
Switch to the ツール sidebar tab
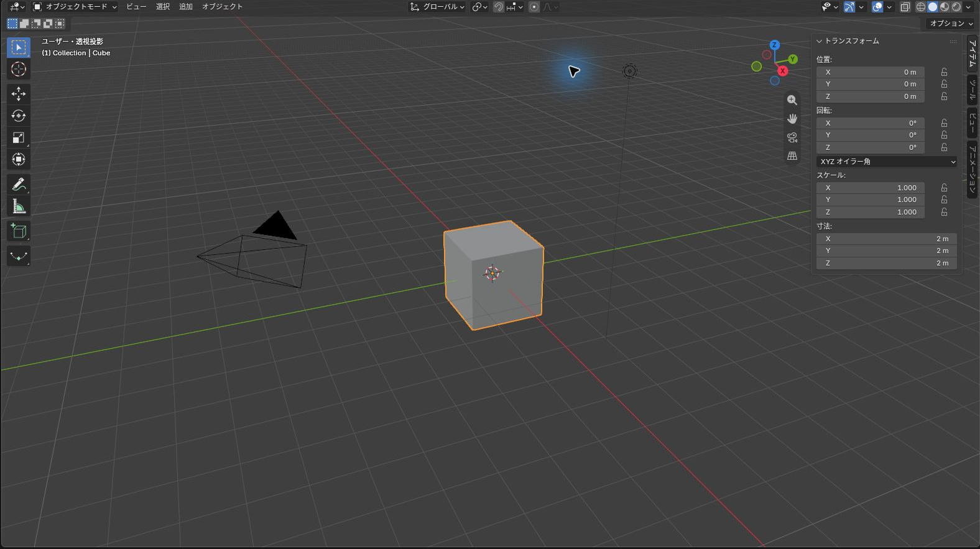(x=973, y=91)
